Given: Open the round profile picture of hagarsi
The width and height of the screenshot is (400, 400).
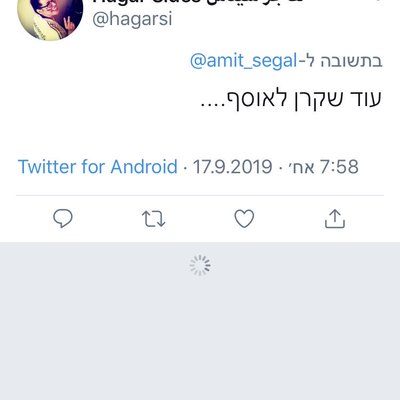Looking at the screenshot, I should click(50, 17).
